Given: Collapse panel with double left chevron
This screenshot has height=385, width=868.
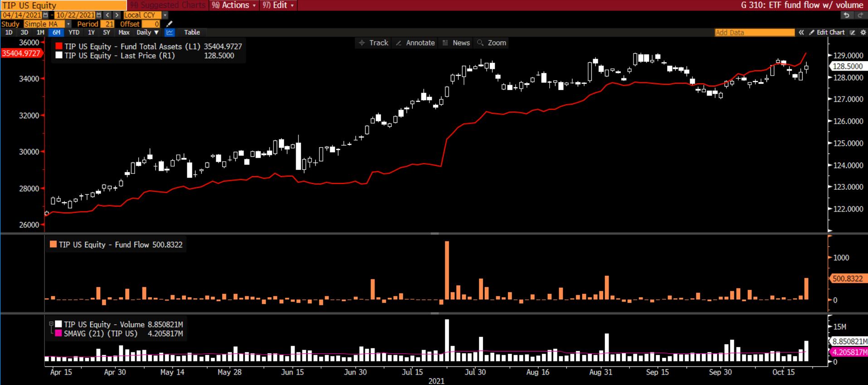Looking at the screenshot, I should pyautogui.click(x=801, y=32).
